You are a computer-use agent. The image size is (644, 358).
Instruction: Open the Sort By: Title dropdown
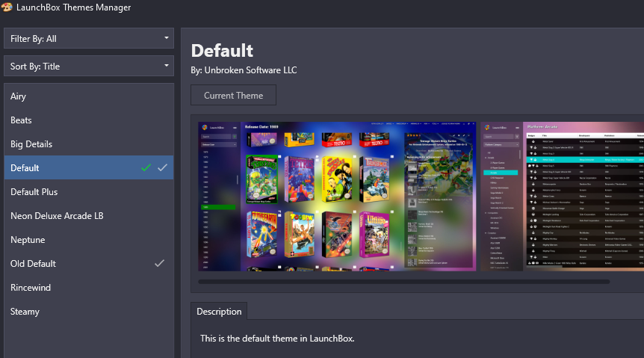(x=89, y=67)
